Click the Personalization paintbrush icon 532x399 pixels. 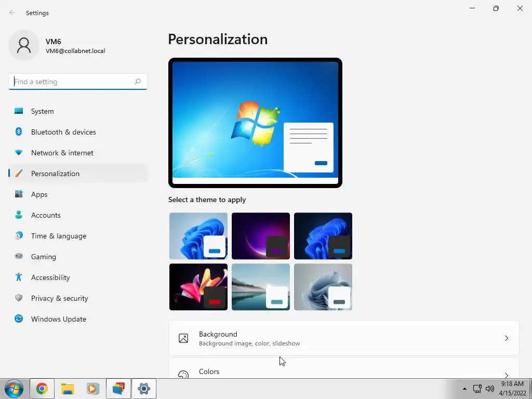(19, 174)
